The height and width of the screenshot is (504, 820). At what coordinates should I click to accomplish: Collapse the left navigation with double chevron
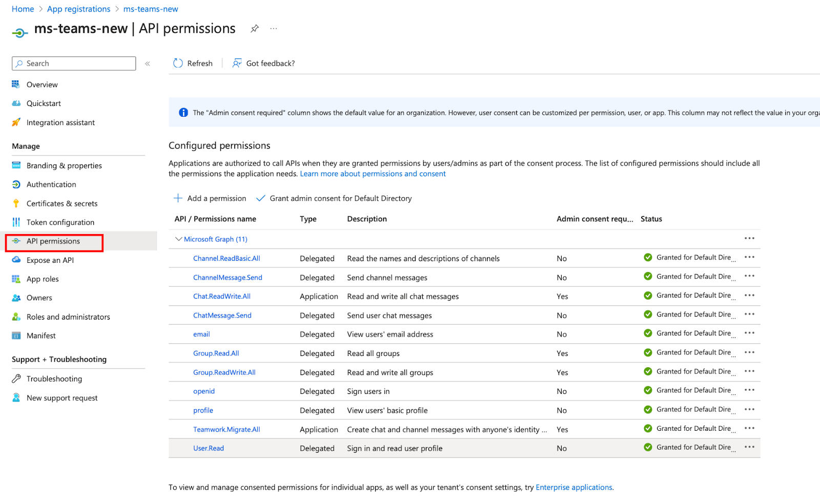tap(148, 64)
